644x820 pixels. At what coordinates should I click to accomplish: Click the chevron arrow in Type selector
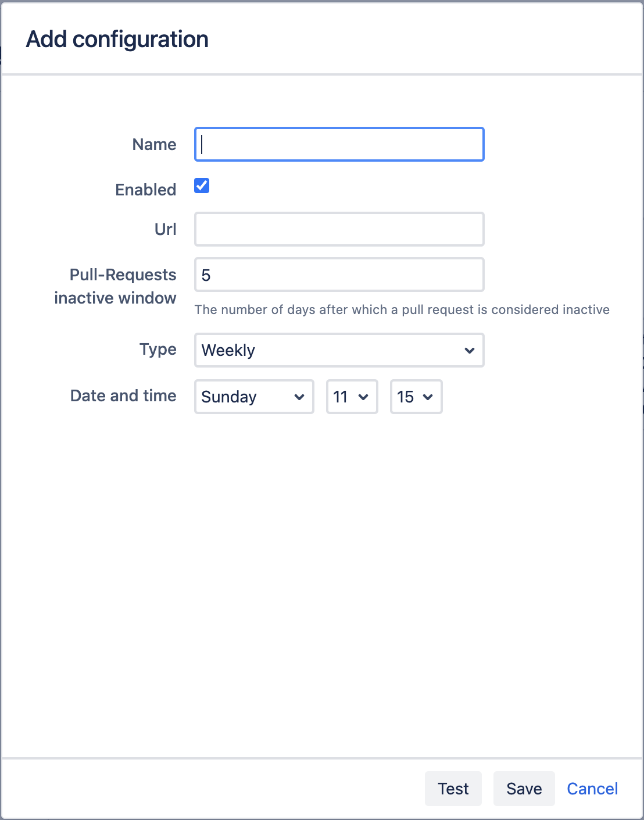470,350
